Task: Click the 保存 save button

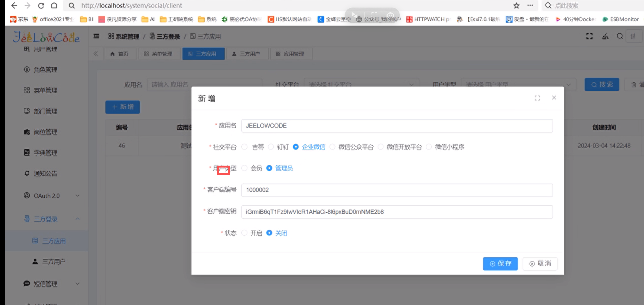Action: click(500, 264)
